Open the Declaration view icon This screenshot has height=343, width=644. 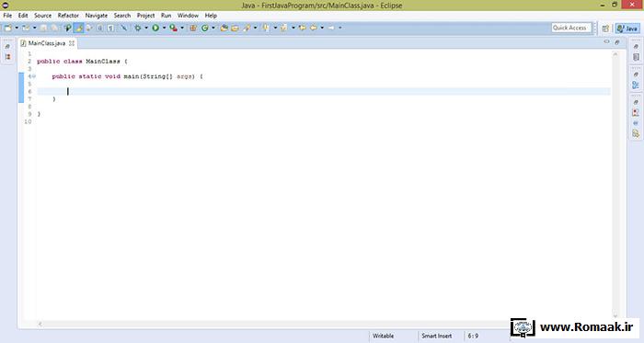click(636, 133)
